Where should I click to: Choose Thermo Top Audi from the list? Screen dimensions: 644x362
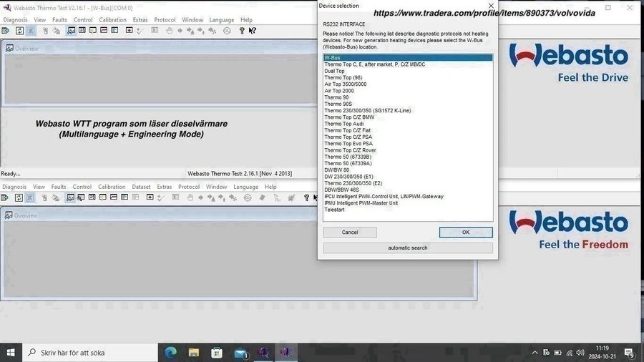pos(344,124)
